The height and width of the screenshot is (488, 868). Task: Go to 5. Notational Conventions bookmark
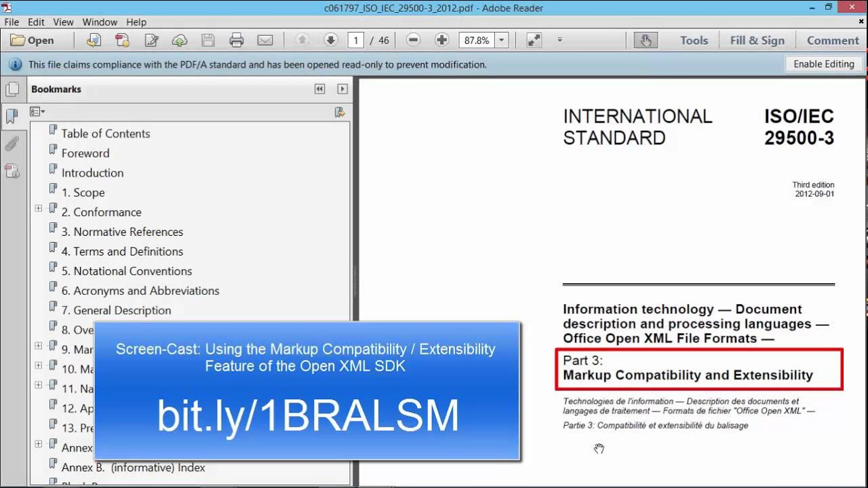pyautogui.click(x=127, y=271)
